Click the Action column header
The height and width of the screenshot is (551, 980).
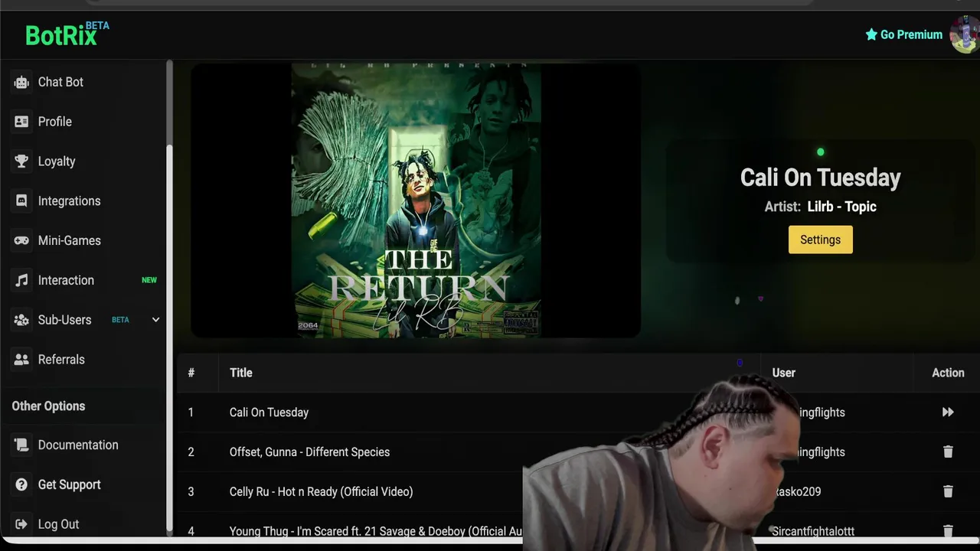click(x=948, y=373)
